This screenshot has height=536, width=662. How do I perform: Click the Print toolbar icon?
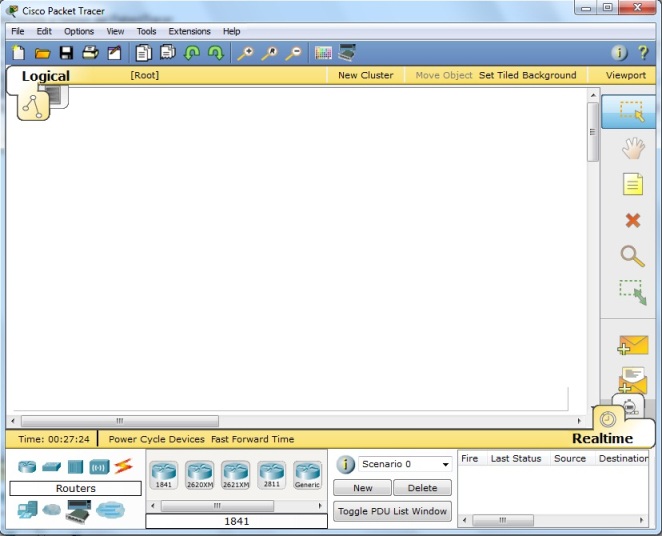click(x=90, y=52)
